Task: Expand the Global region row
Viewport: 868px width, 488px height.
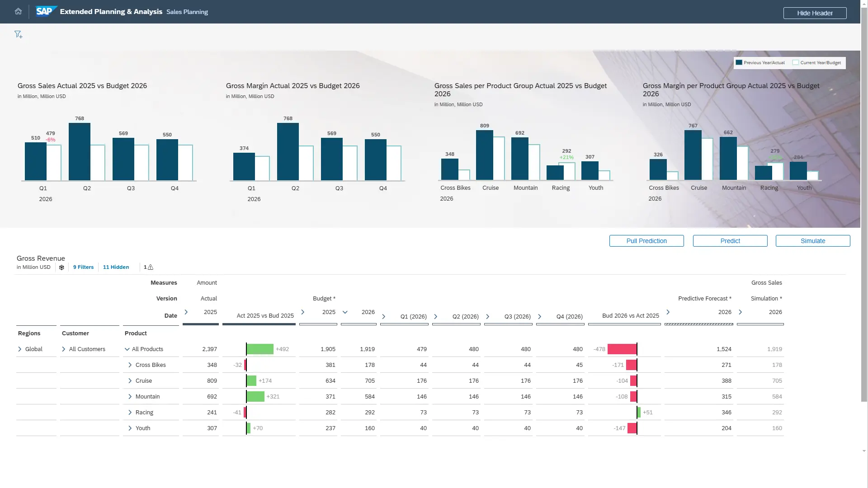Action: pos(19,349)
